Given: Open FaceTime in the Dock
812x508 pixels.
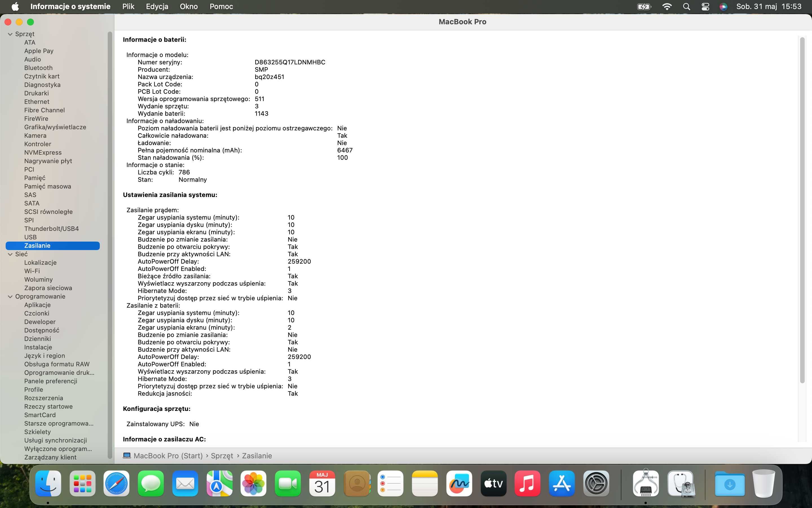Looking at the screenshot, I should [x=288, y=483].
